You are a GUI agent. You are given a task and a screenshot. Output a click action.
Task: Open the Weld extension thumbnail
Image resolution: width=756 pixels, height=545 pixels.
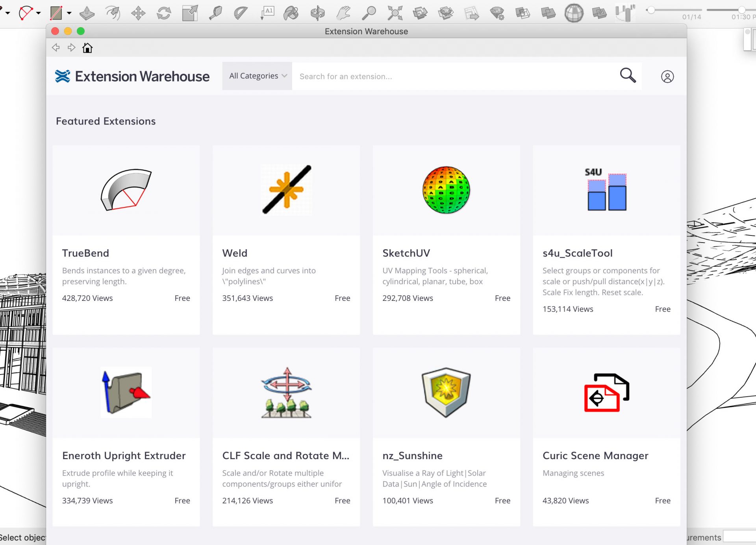286,190
